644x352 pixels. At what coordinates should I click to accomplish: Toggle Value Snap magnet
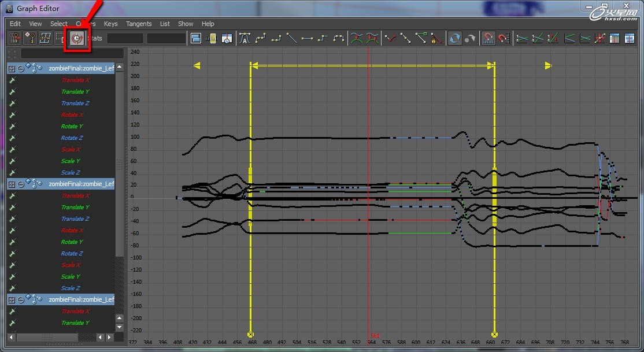pos(504,38)
